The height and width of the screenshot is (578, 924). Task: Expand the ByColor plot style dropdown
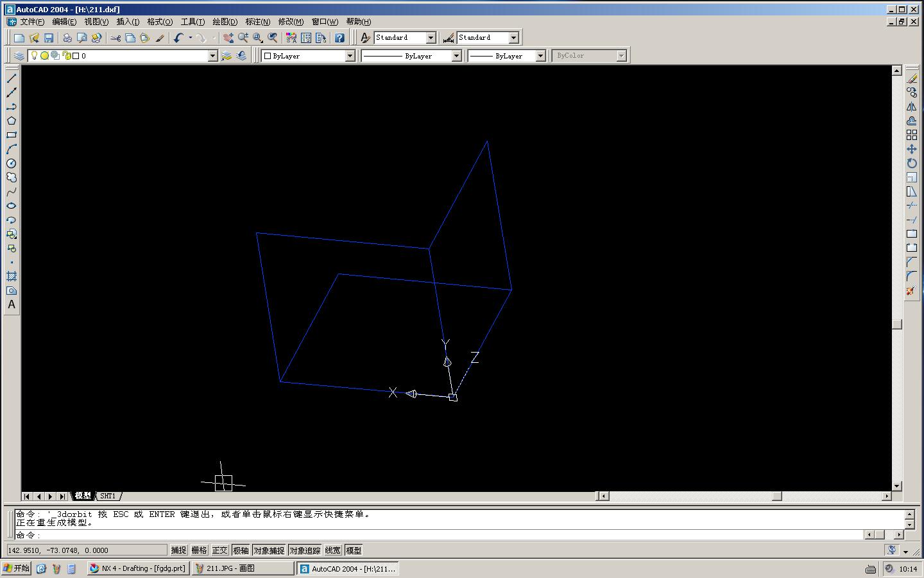[621, 56]
